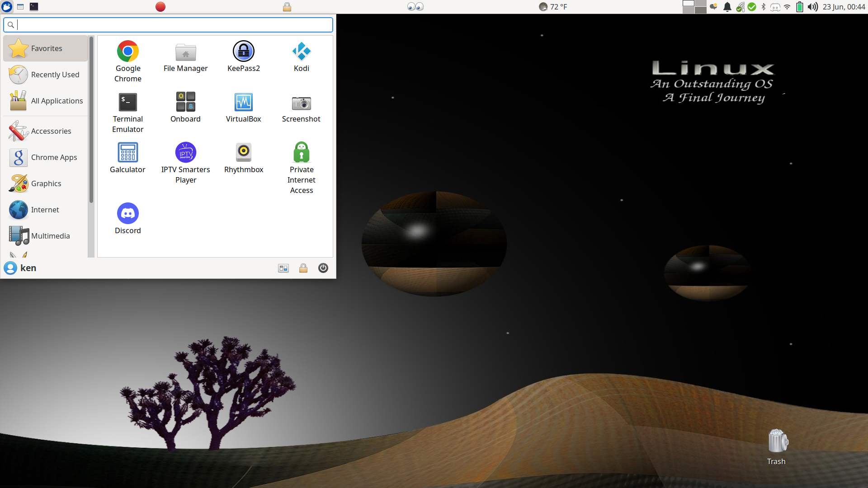Open the volume control in system tray
Image resolution: width=868 pixels, height=488 pixels.
click(x=813, y=7)
